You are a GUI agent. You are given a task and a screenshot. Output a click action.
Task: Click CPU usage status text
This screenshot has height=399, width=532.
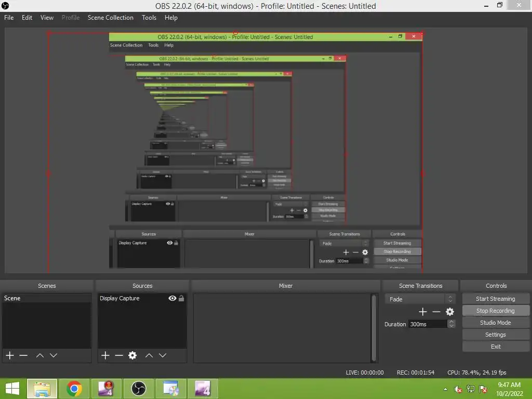[x=477, y=373]
